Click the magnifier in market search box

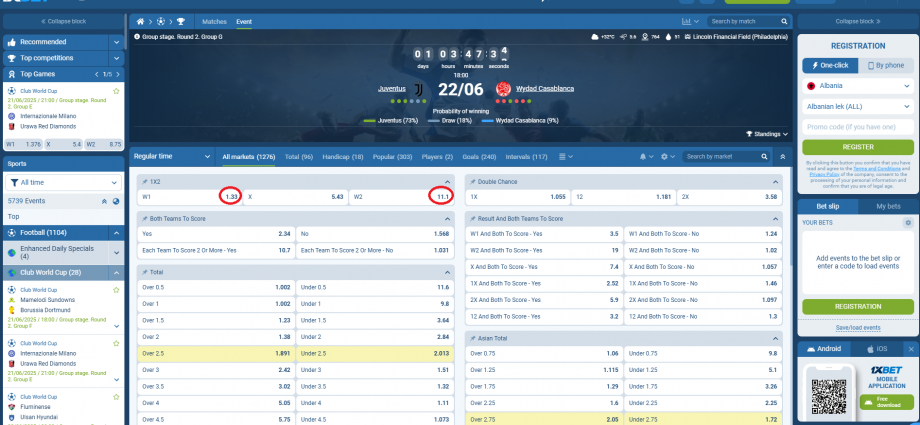pos(764,157)
